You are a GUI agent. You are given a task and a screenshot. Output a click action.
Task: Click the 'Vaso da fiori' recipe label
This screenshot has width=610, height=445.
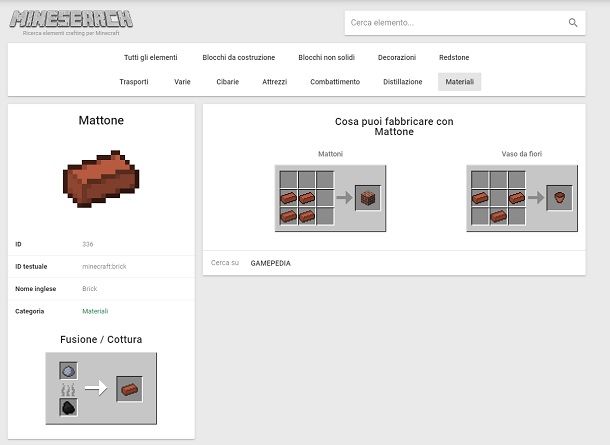(522, 154)
